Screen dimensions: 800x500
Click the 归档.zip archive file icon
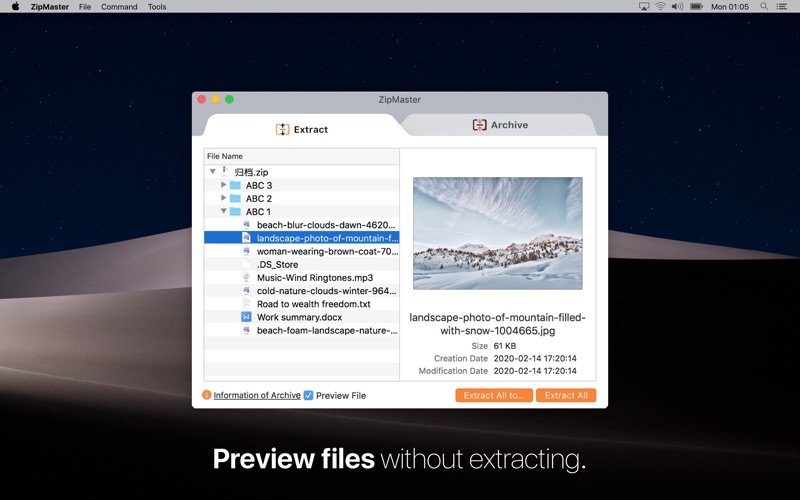[225, 171]
